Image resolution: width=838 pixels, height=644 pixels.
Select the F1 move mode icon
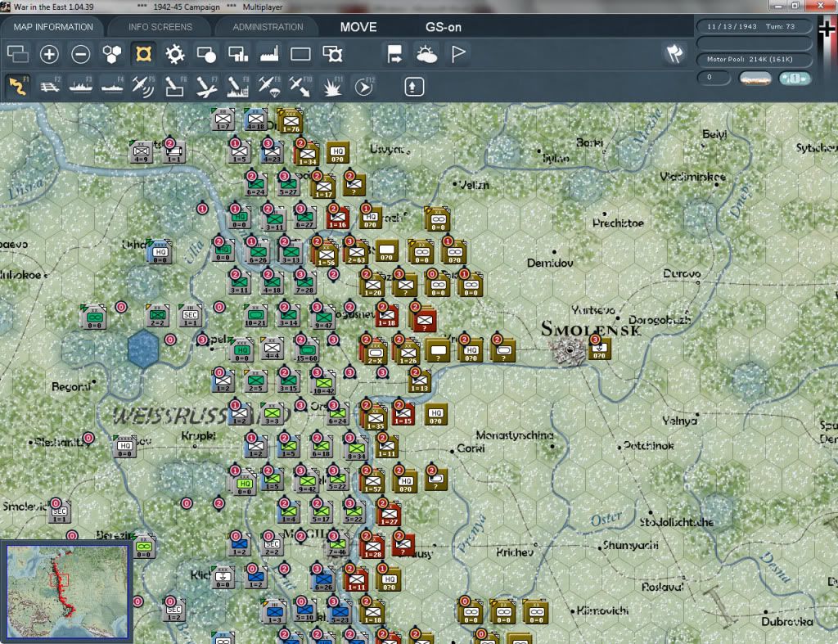[x=18, y=86]
